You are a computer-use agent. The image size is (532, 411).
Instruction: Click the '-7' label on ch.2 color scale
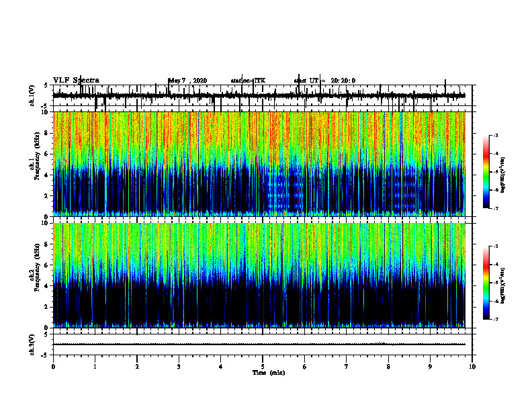(496, 319)
